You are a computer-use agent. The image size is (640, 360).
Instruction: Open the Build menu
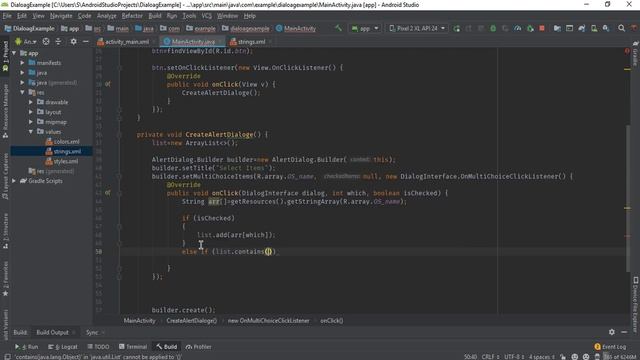click(x=155, y=16)
